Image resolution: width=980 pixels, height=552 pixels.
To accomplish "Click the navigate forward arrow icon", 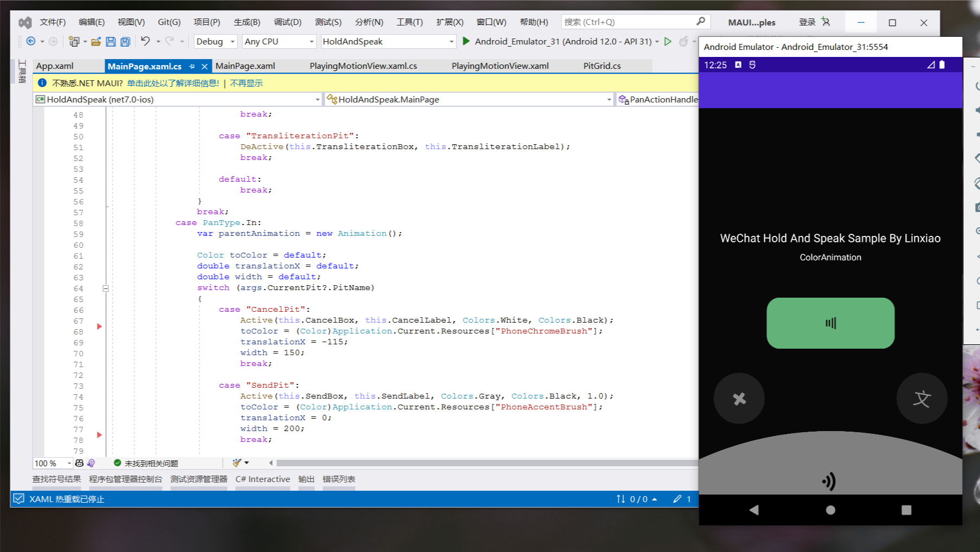I will [x=53, y=41].
